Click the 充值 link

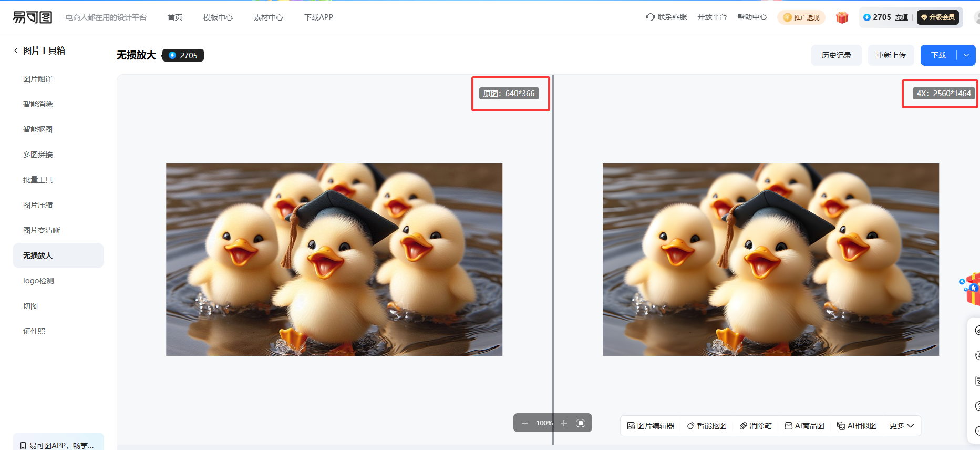click(902, 17)
